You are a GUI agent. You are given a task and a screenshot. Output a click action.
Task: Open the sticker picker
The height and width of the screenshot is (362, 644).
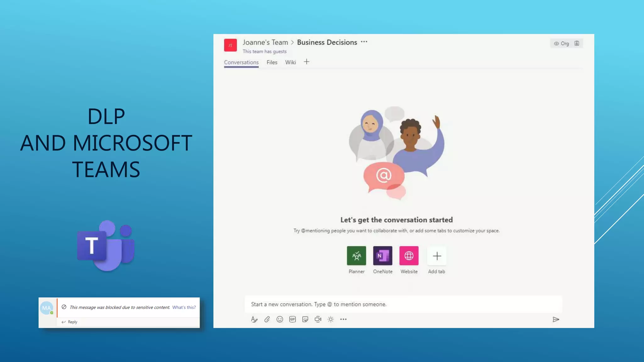(305, 319)
